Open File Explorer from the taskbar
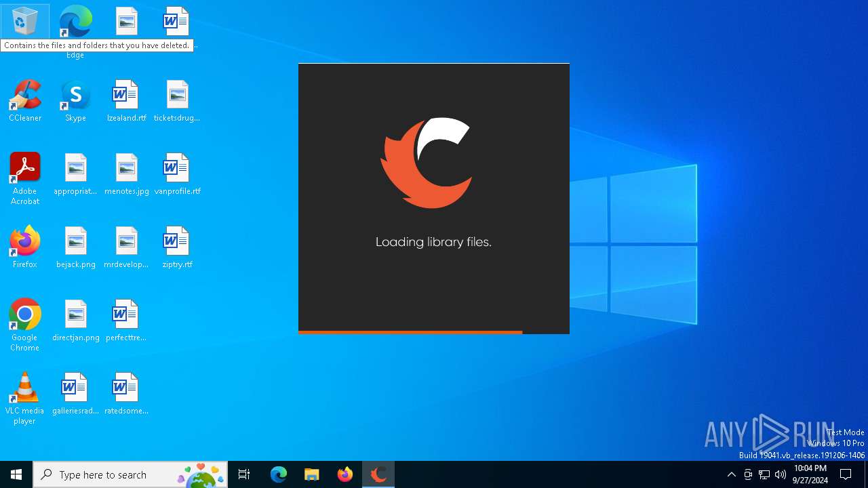 312,474
